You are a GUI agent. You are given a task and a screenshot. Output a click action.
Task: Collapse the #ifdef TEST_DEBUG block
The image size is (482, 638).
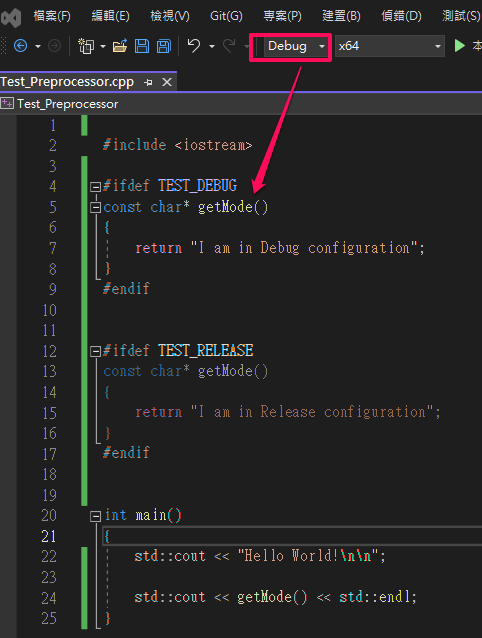[95, 187]
